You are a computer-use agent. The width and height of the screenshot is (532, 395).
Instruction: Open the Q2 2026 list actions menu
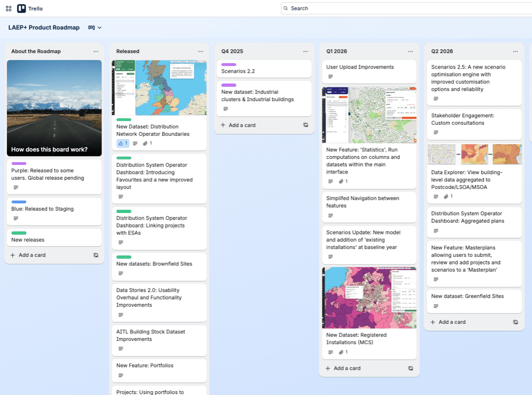tap(515, 51)
